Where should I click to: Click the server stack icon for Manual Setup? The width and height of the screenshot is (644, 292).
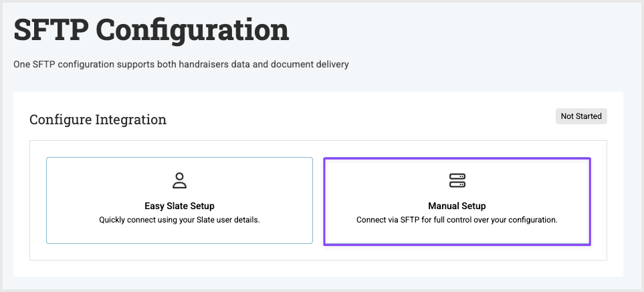tap(457, 180)
